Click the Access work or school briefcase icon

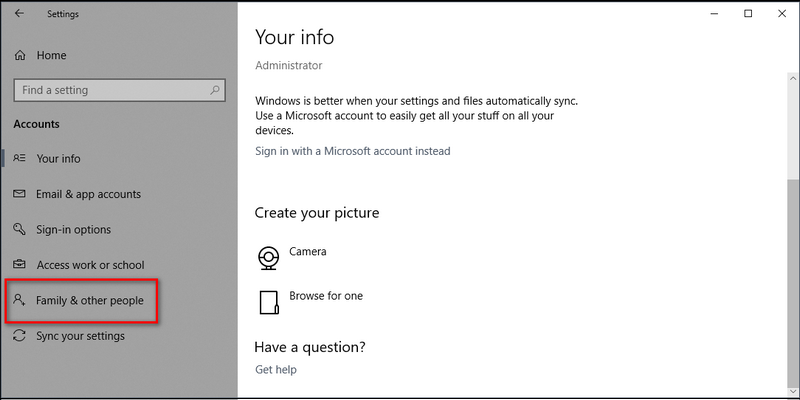tap(19, 265)
